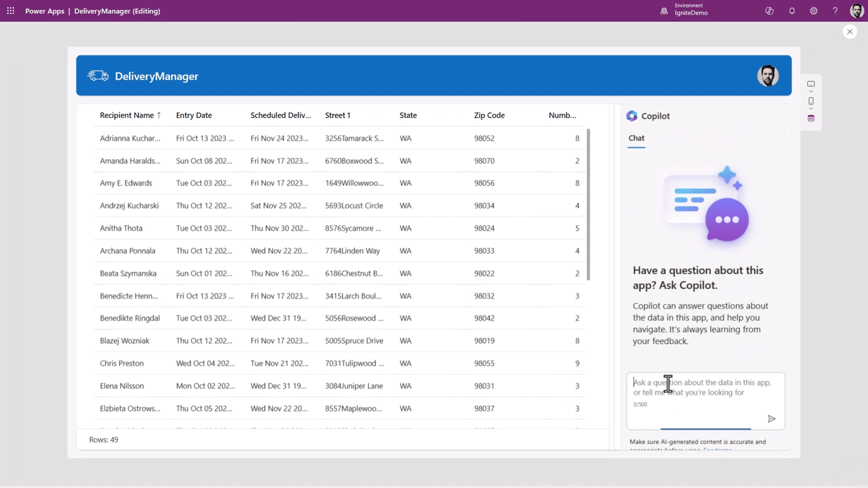Select the tablet device preview icon
The image size is (868, 488).
pos(811,84)
